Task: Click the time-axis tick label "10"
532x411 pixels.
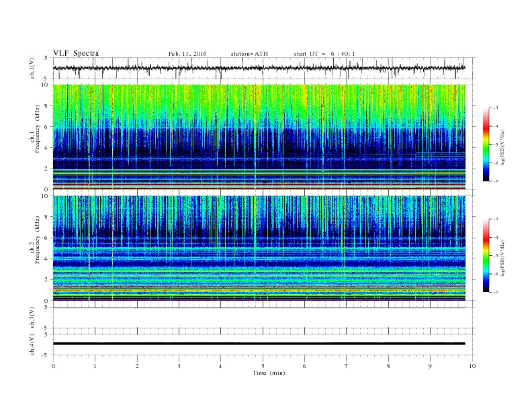Action: [472, 366]
